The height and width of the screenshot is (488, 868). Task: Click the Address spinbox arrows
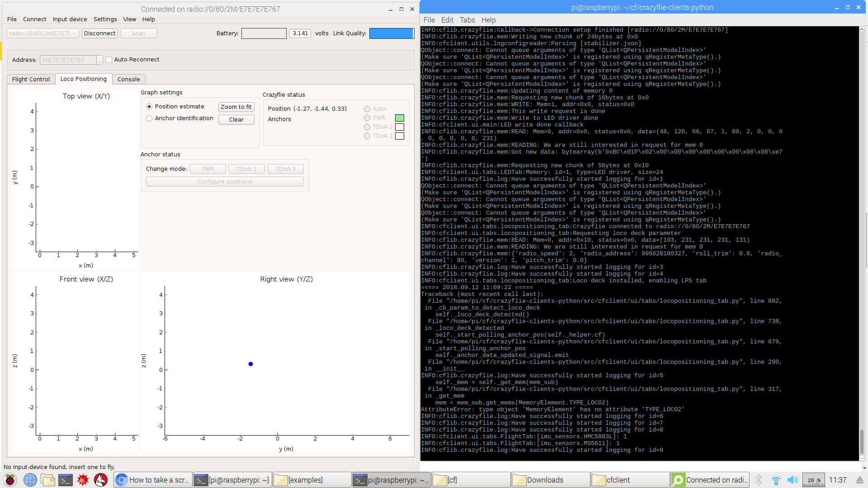coord(99,60)
